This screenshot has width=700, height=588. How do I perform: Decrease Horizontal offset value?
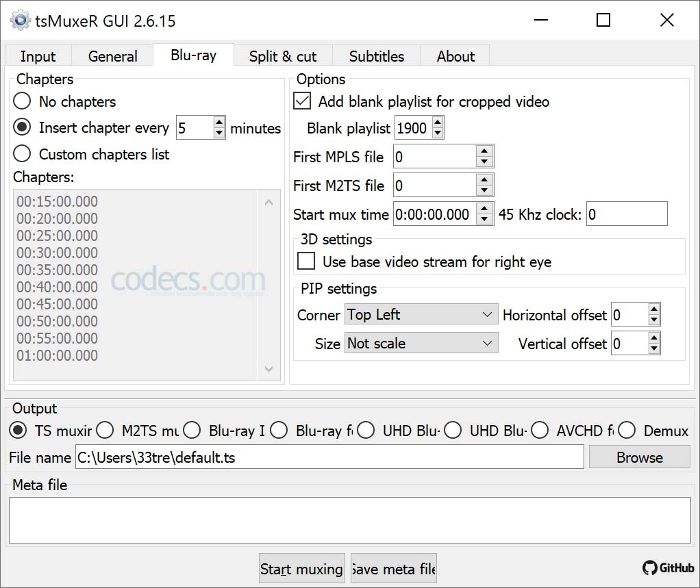(654, 320)
